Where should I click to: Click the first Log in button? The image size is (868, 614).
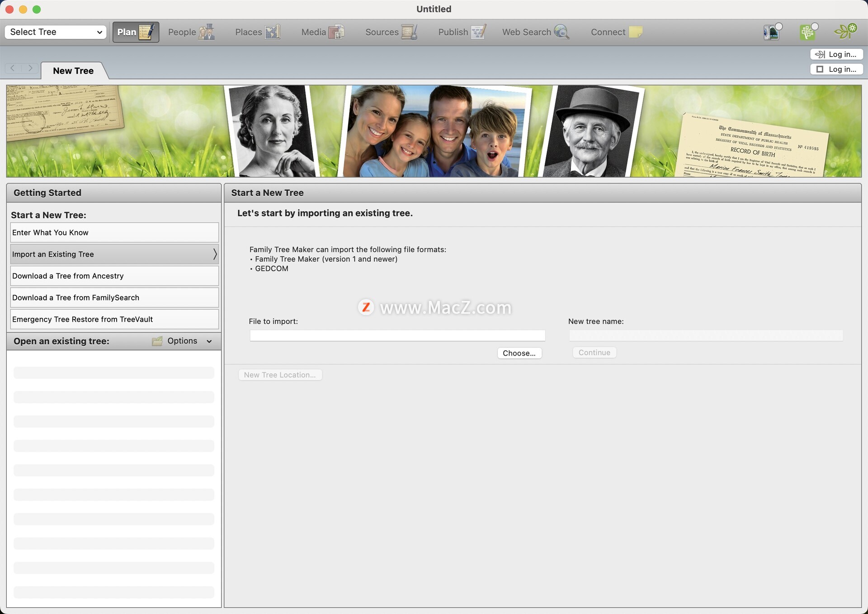[836, 54]
